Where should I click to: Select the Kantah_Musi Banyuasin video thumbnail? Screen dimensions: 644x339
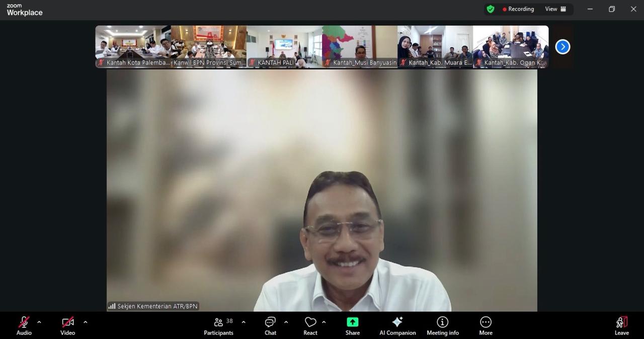click(360, 46)
